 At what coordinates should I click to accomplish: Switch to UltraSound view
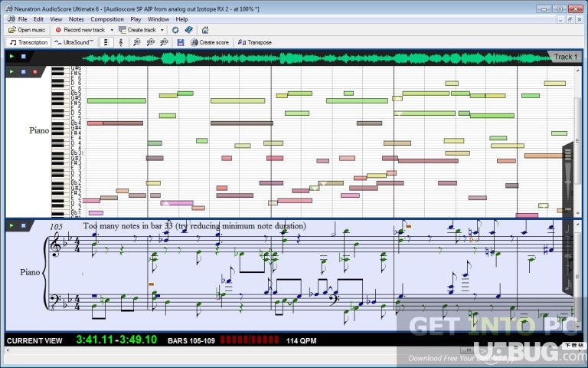[x=73, y=42]
